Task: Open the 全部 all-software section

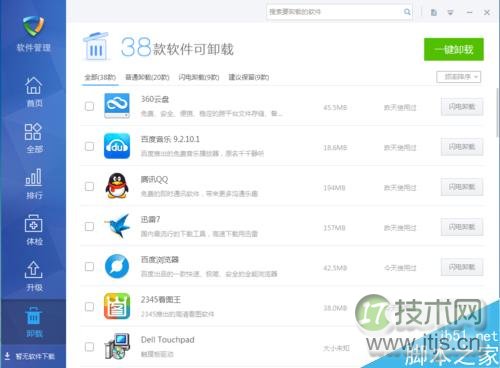Action: (34, 138)
